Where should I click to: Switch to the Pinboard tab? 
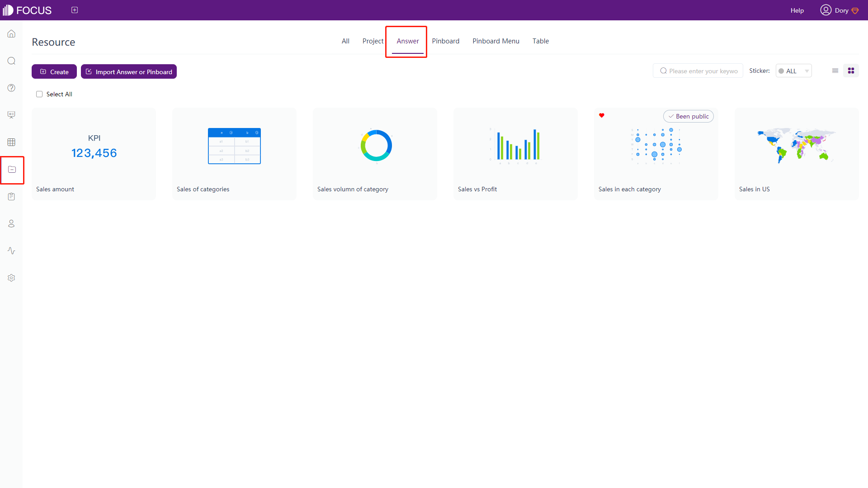coord(446,41)
